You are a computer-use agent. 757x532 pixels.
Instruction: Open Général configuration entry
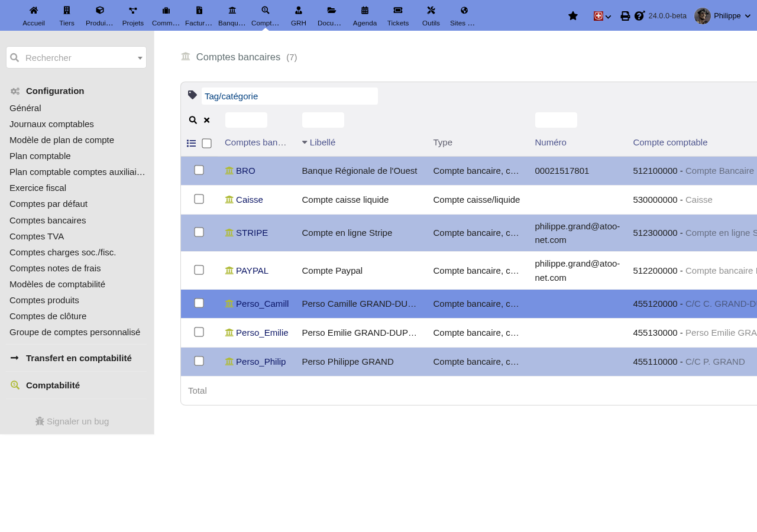25,108
